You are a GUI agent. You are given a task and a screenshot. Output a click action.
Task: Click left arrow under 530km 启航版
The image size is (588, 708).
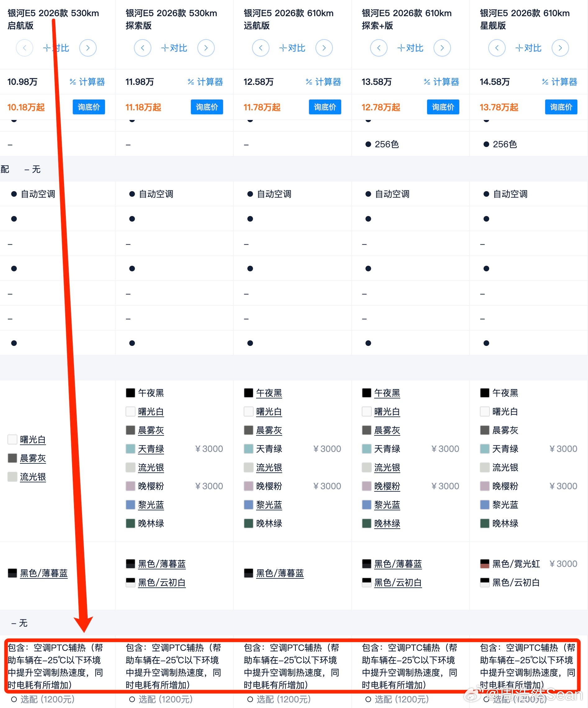[x=25, y=48]
